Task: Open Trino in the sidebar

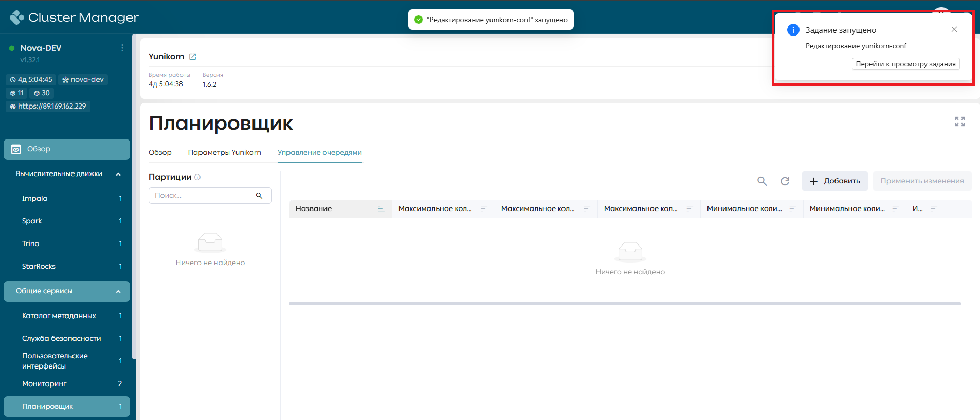Action: click(67, 243)
